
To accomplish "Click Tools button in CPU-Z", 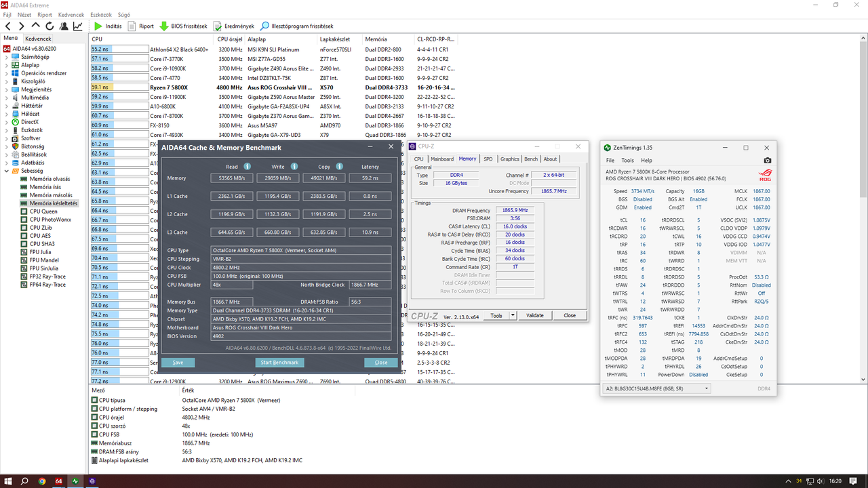I will click(496, 315).
